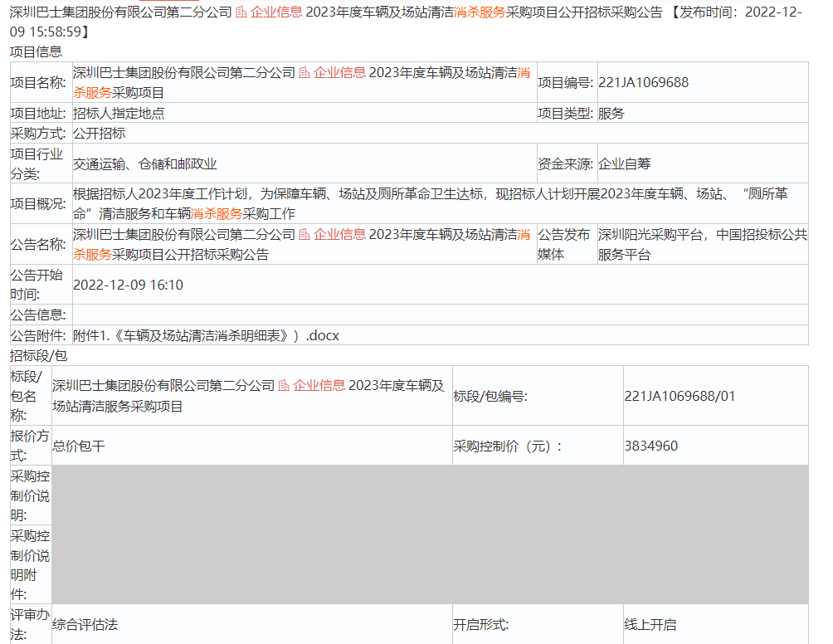Select the control price value 3834960
Screen dimensions: 833x644
(650, 446)
